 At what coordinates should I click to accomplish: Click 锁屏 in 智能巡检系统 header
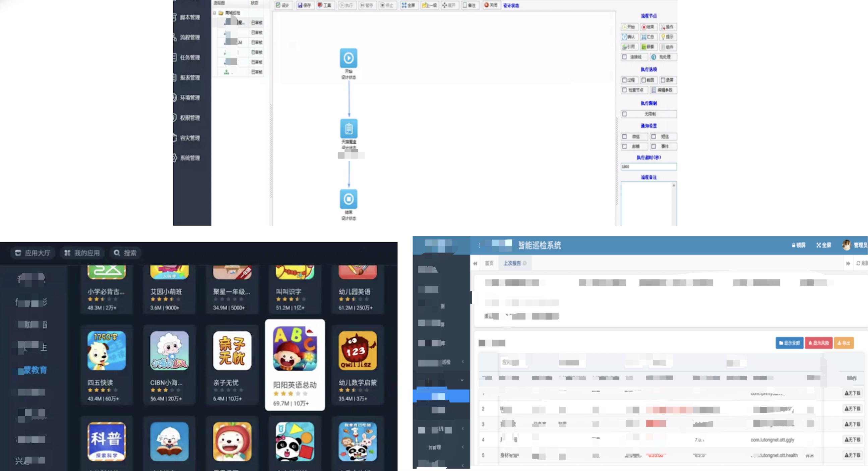[799, 245]
